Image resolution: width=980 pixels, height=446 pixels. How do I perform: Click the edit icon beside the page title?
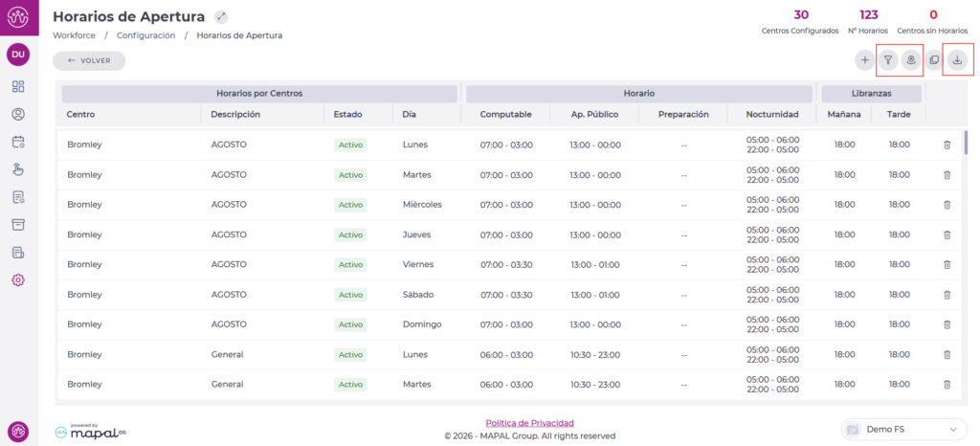pos(222,16)
